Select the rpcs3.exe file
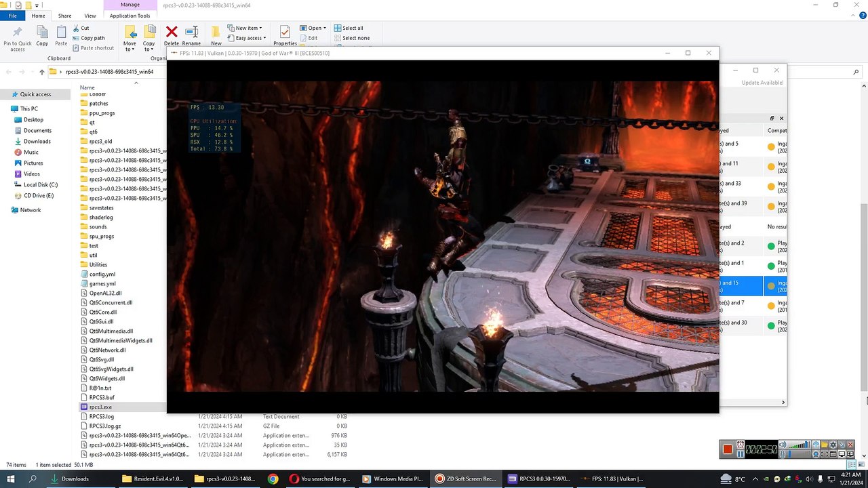This screenshot has height=488, width=868. [100, 407]
